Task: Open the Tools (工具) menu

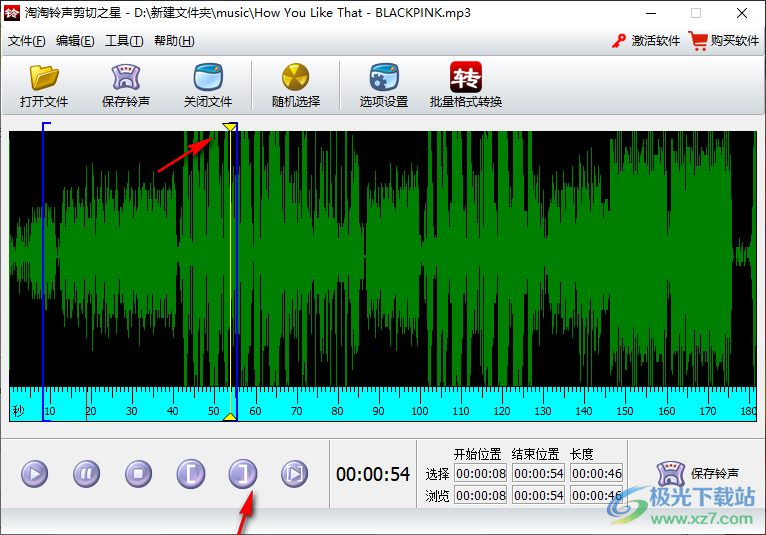Action: (124, 41)
